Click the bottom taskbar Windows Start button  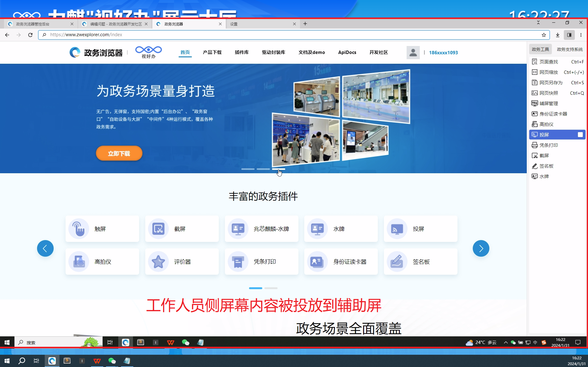7,361
